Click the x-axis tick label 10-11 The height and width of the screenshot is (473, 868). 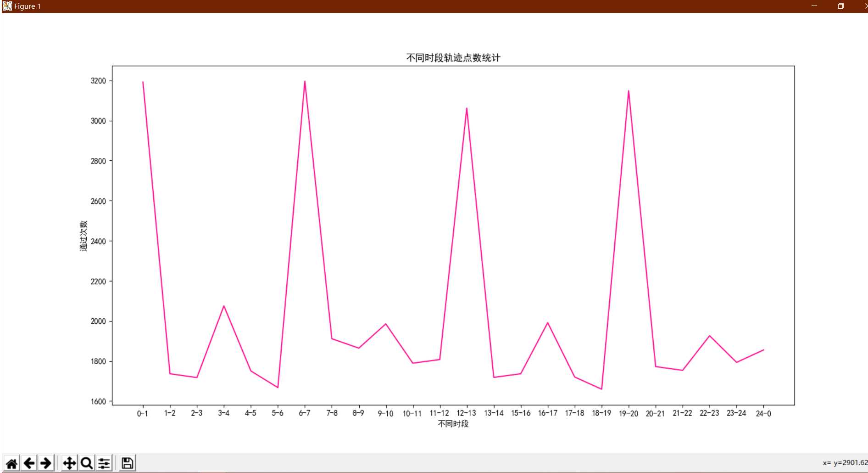click(x=412, y=413)
